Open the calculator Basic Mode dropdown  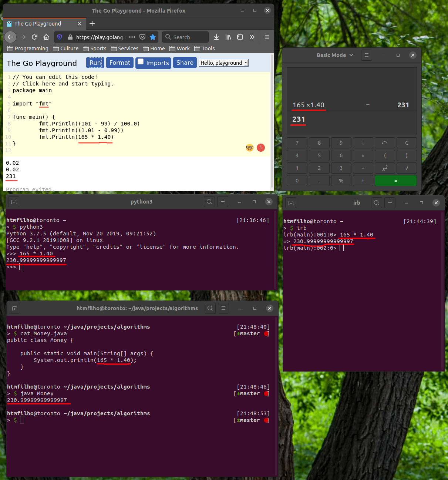(335, 55)
